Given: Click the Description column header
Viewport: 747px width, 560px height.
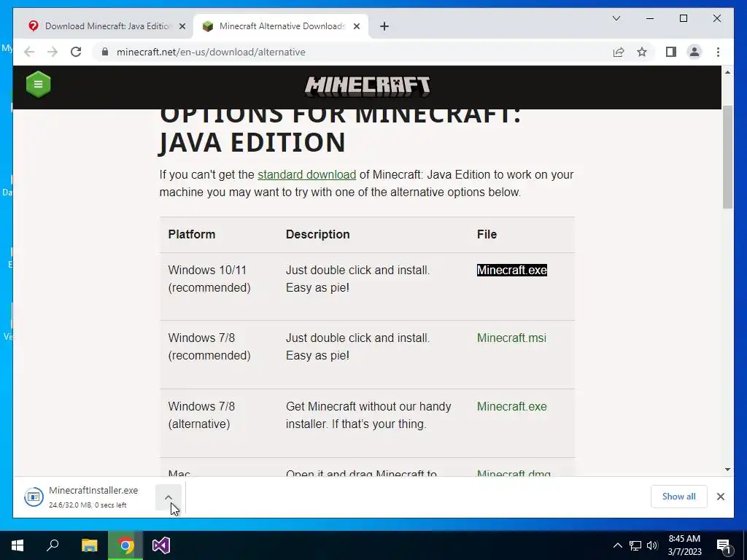Looking at the screenshot, I should [x=318, y=234].
